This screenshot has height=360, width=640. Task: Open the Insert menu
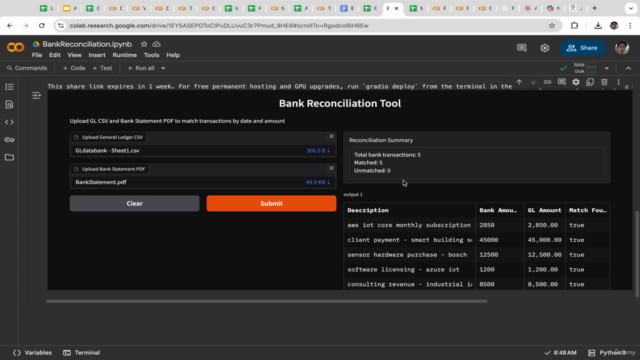tap(97, 55)
